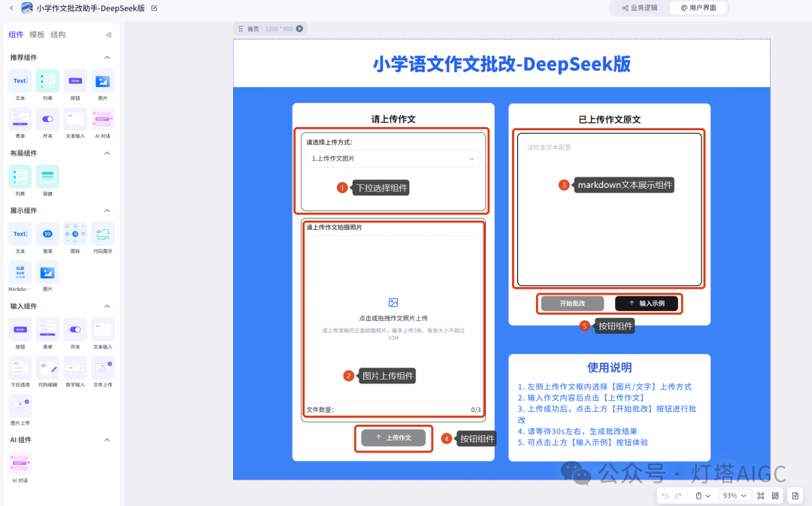
Task: Add a new page with the file-plus icon
Action: [795, 495]
